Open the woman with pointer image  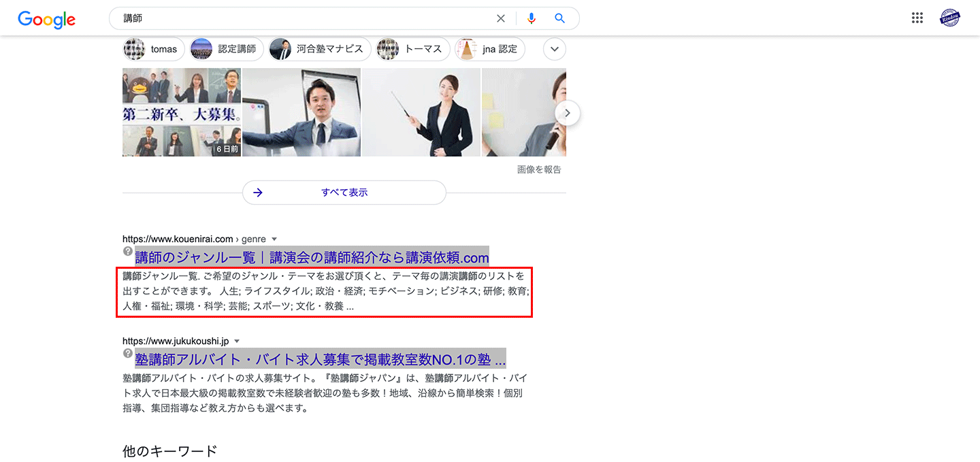point(421,112)
